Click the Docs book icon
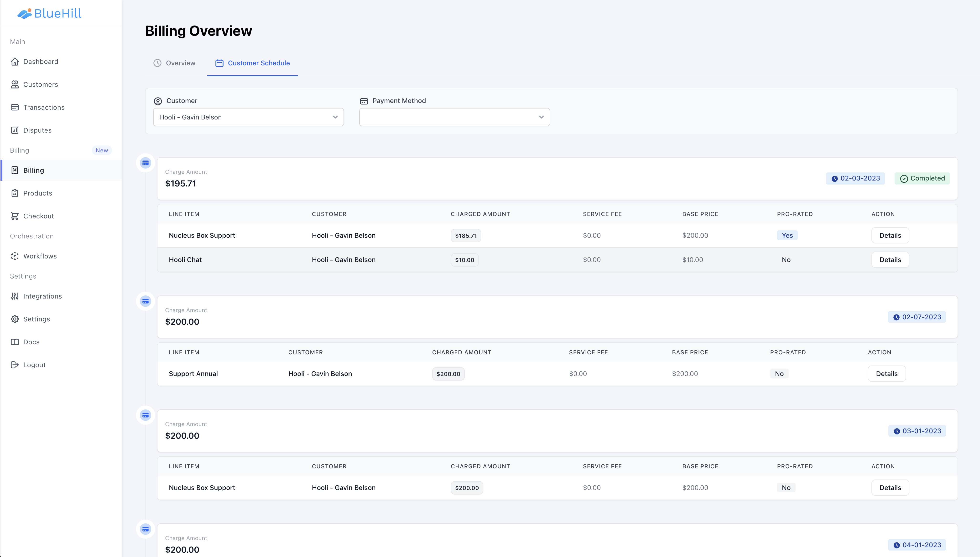 point(15,342)
